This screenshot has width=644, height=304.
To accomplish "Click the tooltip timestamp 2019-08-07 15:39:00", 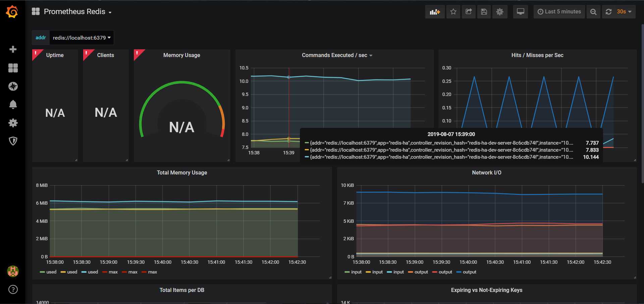I will [x=451, y=134].
